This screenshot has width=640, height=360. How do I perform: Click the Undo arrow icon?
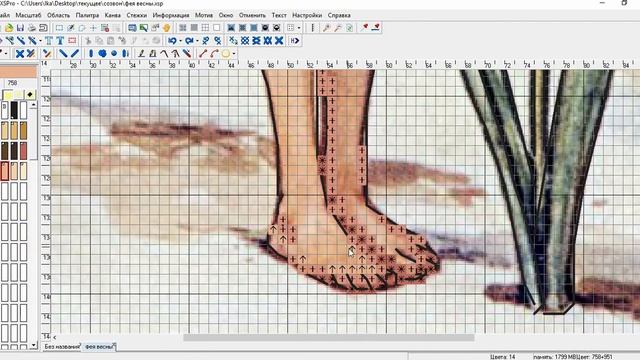[x=172, y=40]
